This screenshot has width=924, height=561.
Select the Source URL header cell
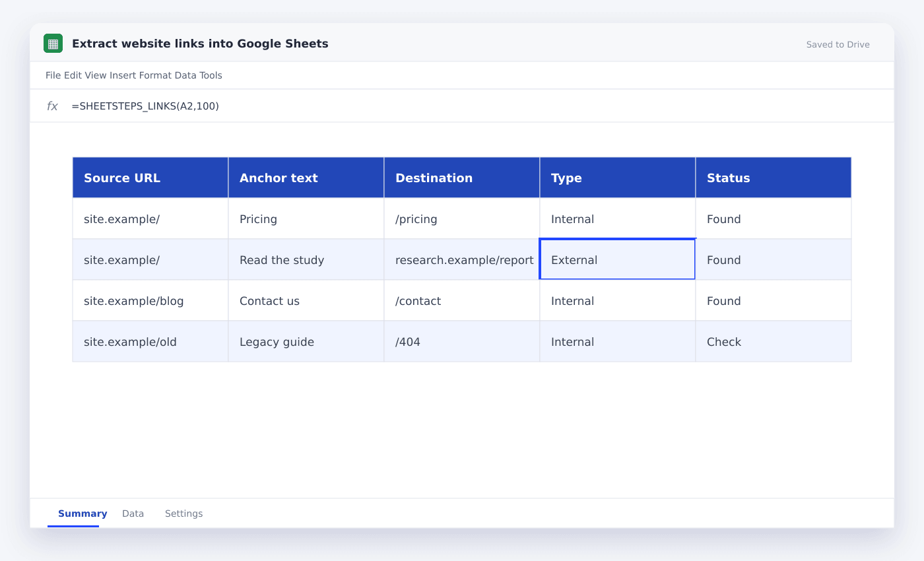click(x=150, y=178)
